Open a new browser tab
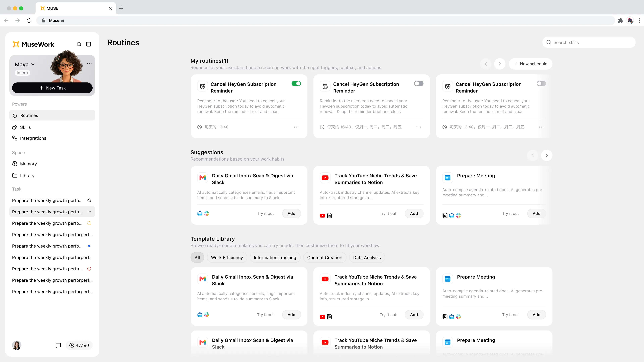 click(121, 8)
